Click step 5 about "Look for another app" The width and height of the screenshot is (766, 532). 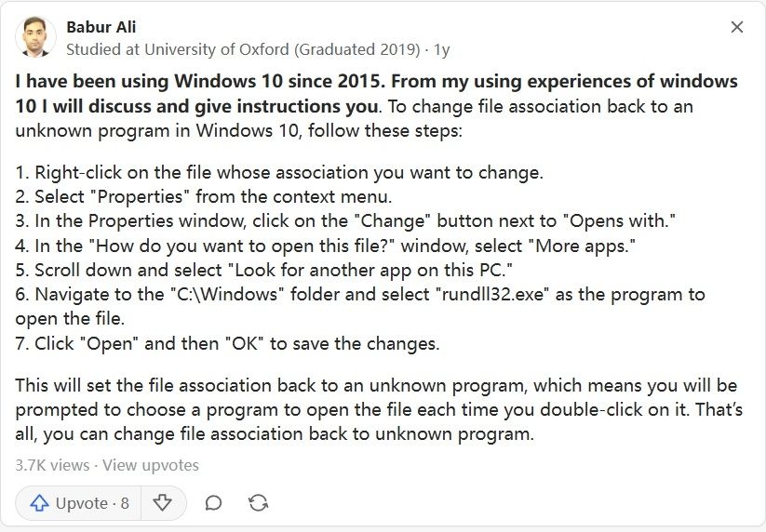263,270
